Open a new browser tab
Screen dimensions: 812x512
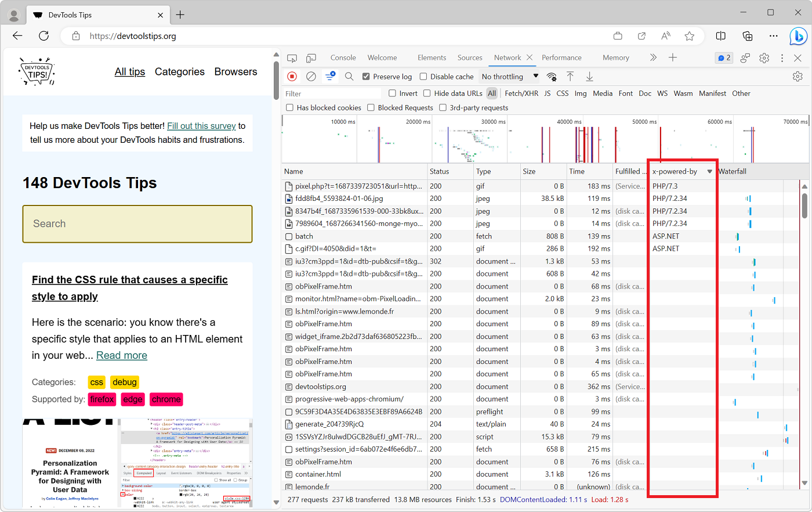180,15
